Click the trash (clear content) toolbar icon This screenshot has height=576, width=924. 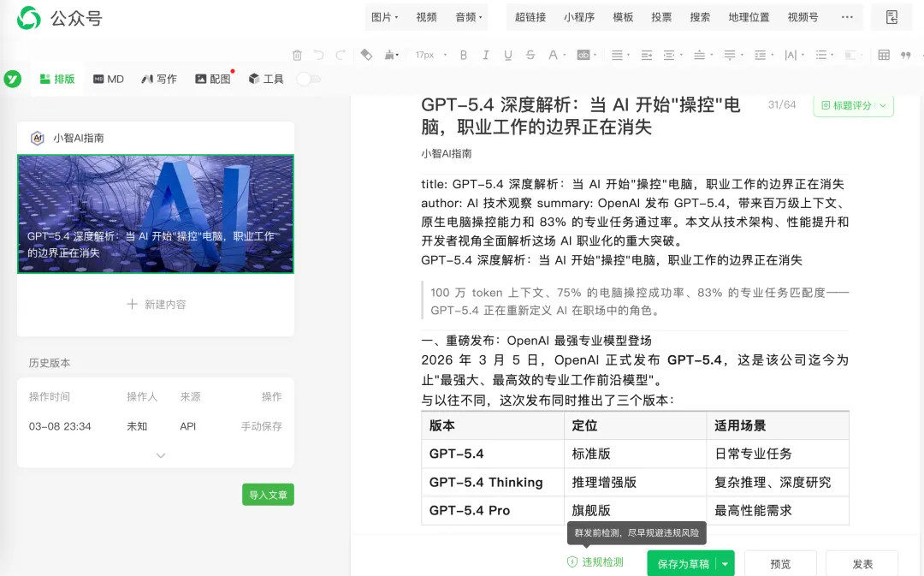(297, 55)
